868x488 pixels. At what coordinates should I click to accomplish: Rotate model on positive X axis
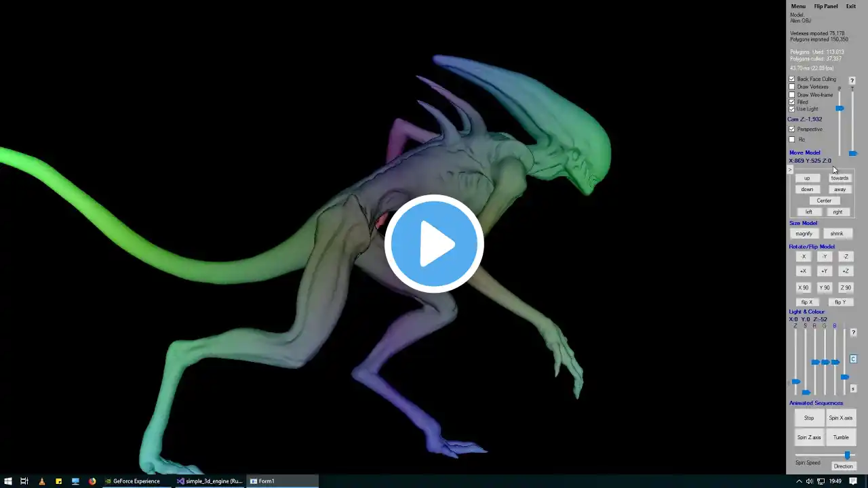pyautogui.click(x=804, y=271)
